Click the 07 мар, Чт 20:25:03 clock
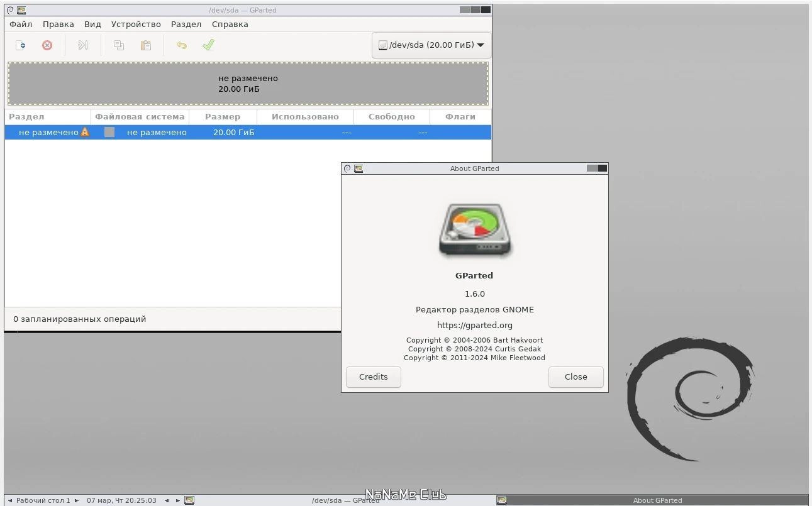The width and height of the screenshot is (812, 506). pyautogui.click(x=121, y=500)
